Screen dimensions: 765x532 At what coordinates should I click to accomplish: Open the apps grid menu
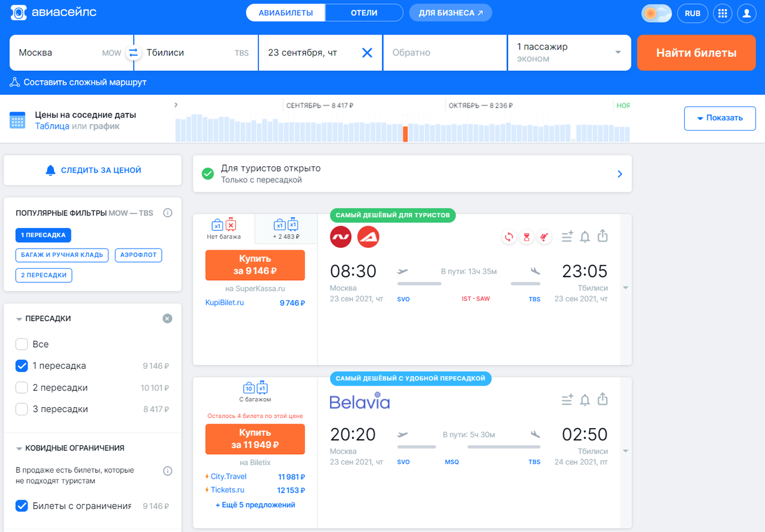[722, 13]
